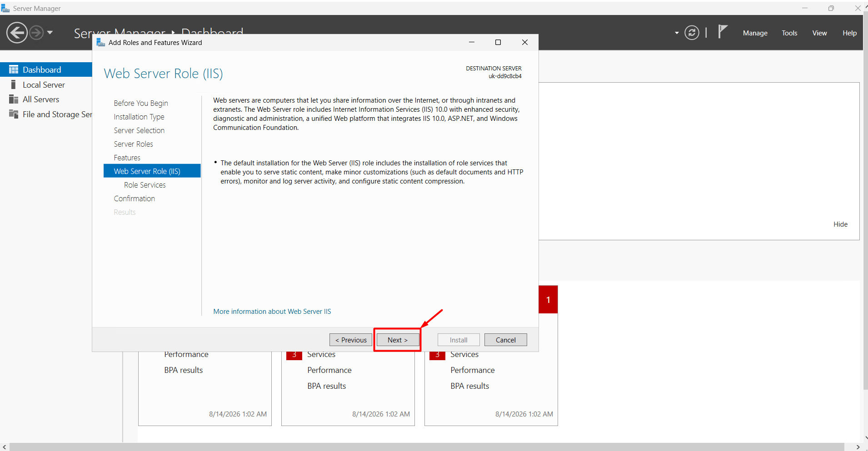Image resolution: width=868 pixels, height=451 pixels.
Task: Open More information about Web Server IIS link
Action: point(272,312)
